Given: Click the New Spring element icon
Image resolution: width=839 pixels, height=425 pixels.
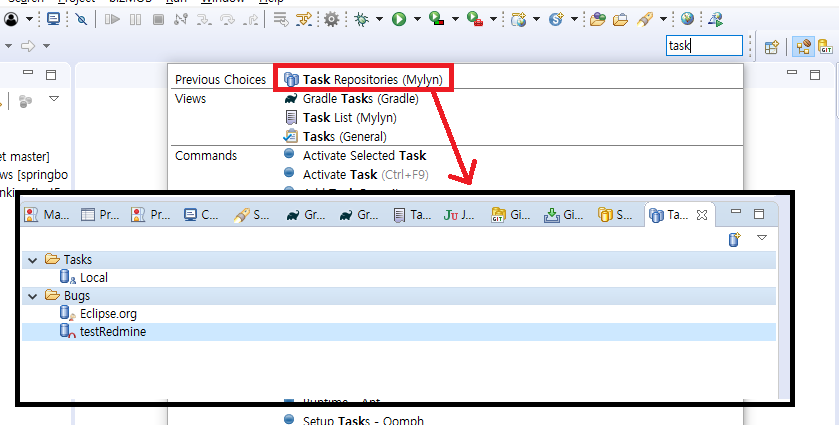Looking at the screenshot, I should point(556,20).
